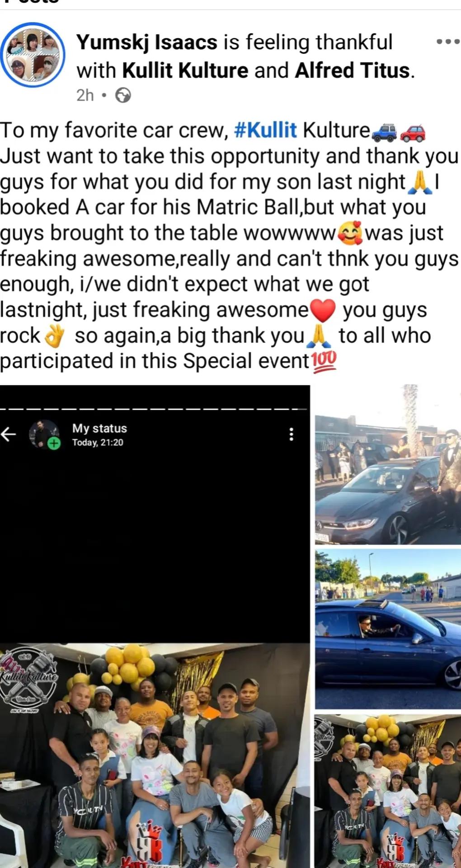Open the vertical three-dot status menu
Image resolution: width=461 pixels, height=868 pixels.
click(292, 434)
